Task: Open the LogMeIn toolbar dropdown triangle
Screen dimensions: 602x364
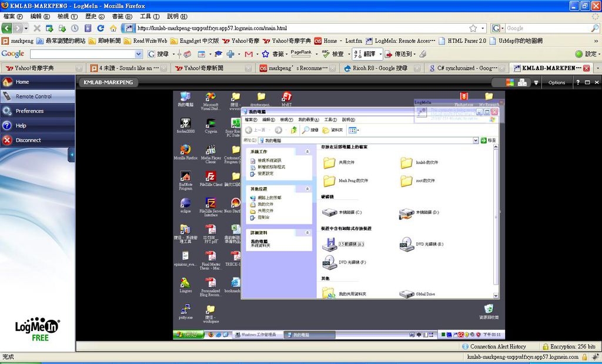Action: (x=536, y=82)
